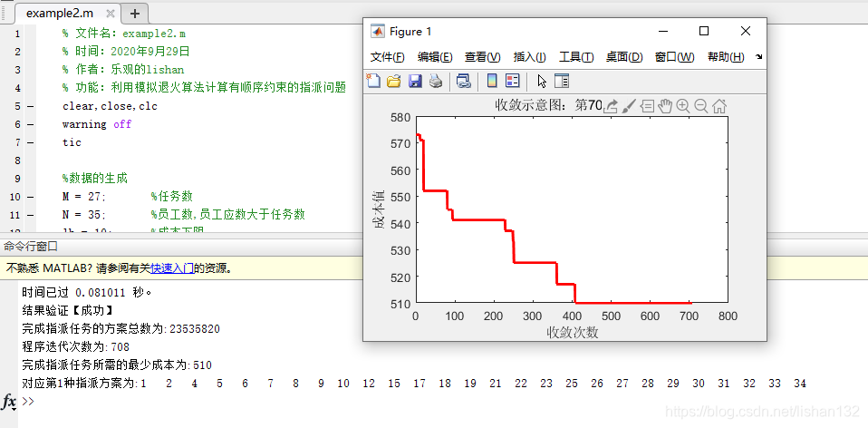Toggle breakpoint dash on line 5

click(x=30, y=106)
